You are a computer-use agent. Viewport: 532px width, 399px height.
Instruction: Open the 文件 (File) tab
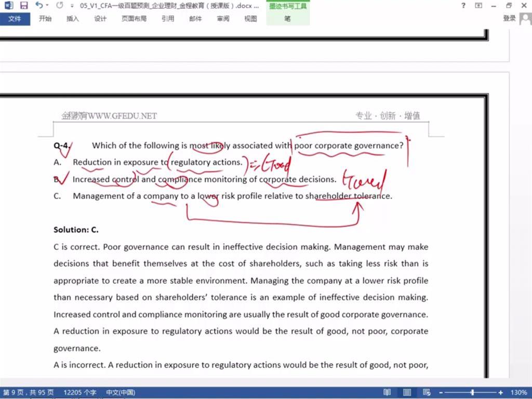click(15, 19)
